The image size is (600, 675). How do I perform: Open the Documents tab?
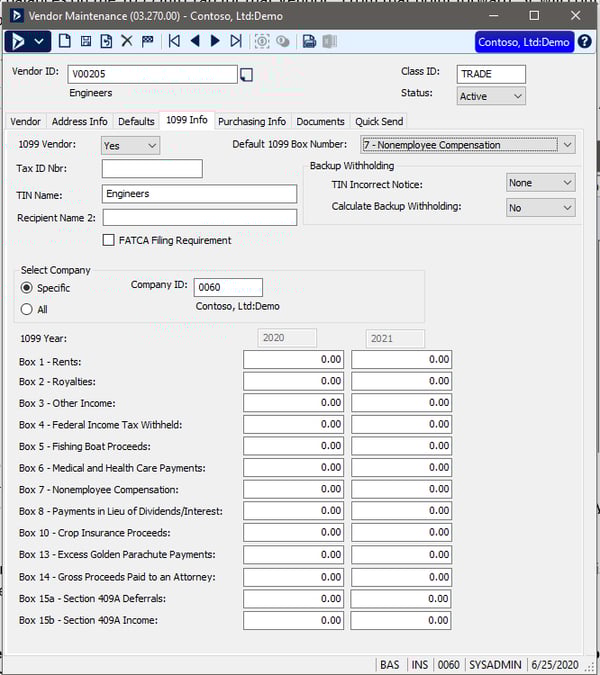[320, 121]
